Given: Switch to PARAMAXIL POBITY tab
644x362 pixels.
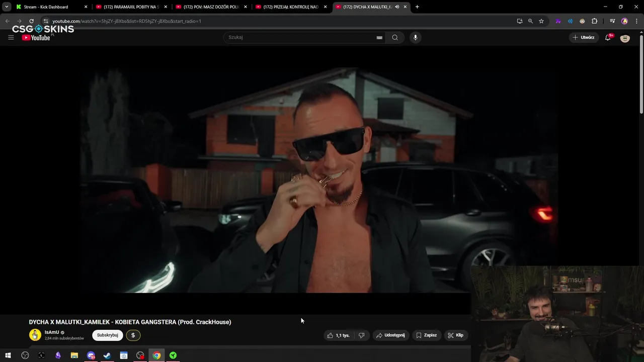Looking at the screenshot, I should tap(131, 7).
